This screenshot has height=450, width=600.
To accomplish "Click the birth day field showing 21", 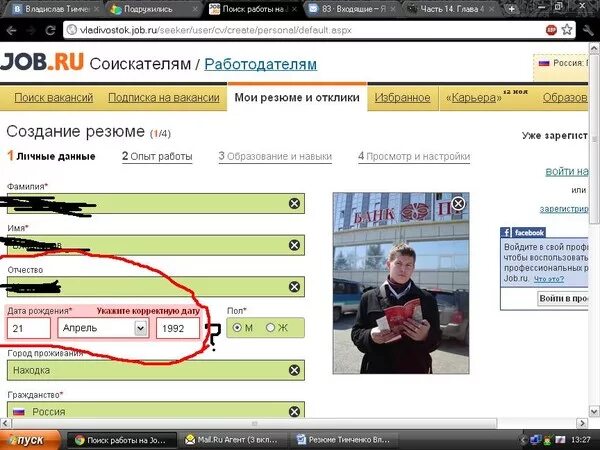I will [29, 328].
